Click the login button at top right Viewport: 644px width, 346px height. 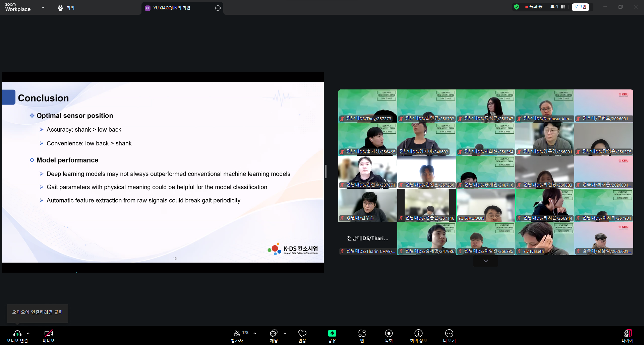coord(580,7)
